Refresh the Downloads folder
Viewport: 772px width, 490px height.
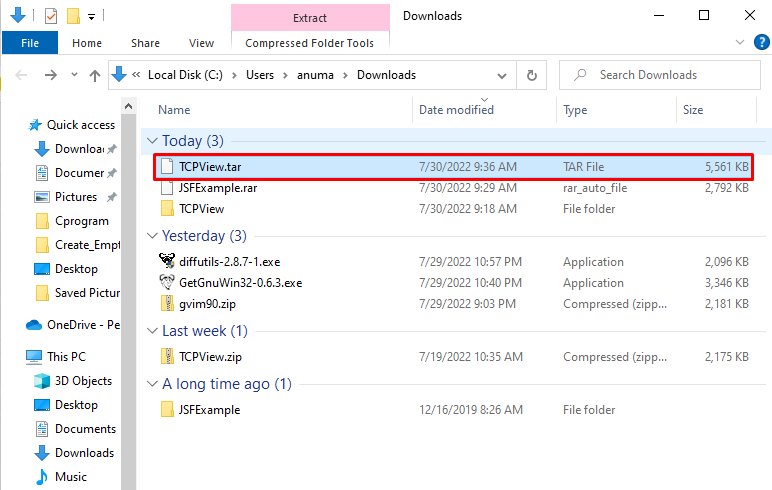click(x=532, y=75)
